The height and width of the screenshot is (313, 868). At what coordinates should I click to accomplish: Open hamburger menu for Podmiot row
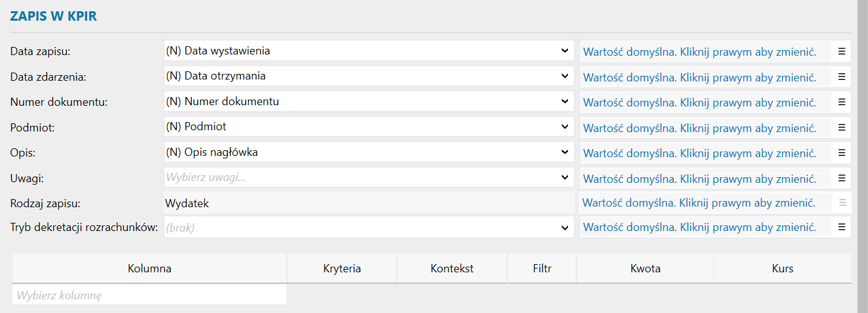point(842,127)
